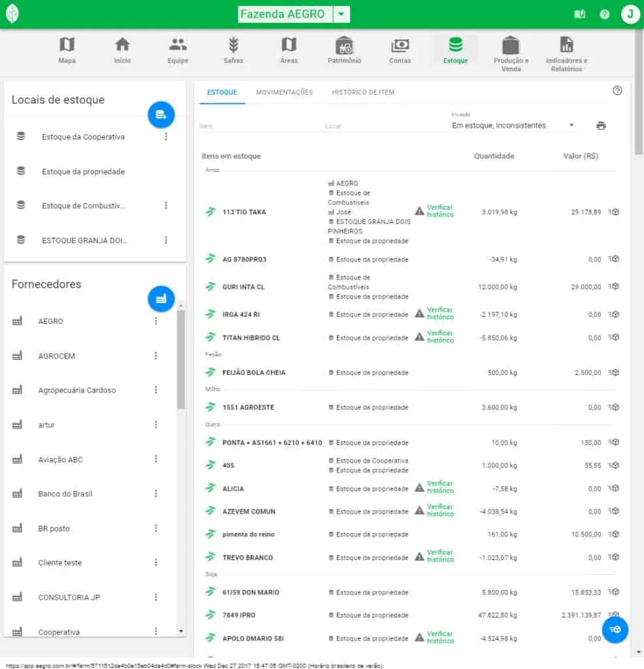Open options menu for Estoque da Cooperativa
Image resolution: width=644 pixels, height=669 pixels.
pos(166,137)
